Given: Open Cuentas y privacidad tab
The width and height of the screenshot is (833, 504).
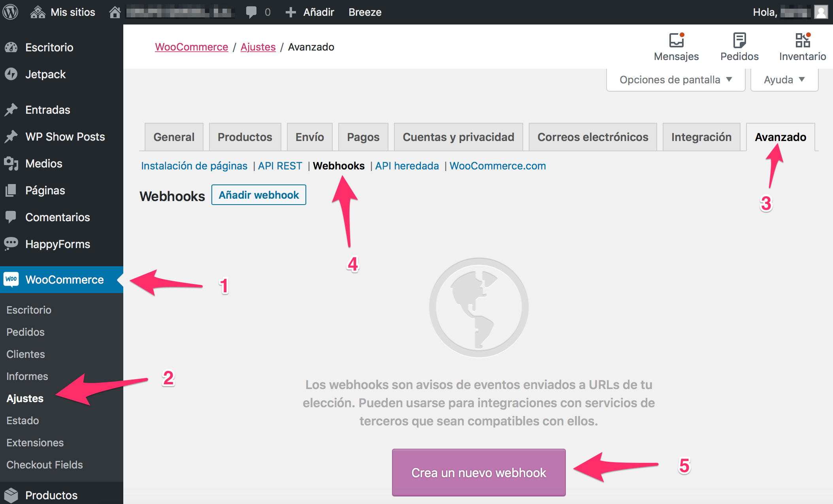Looking at the screenshot, I should (458, 137).
